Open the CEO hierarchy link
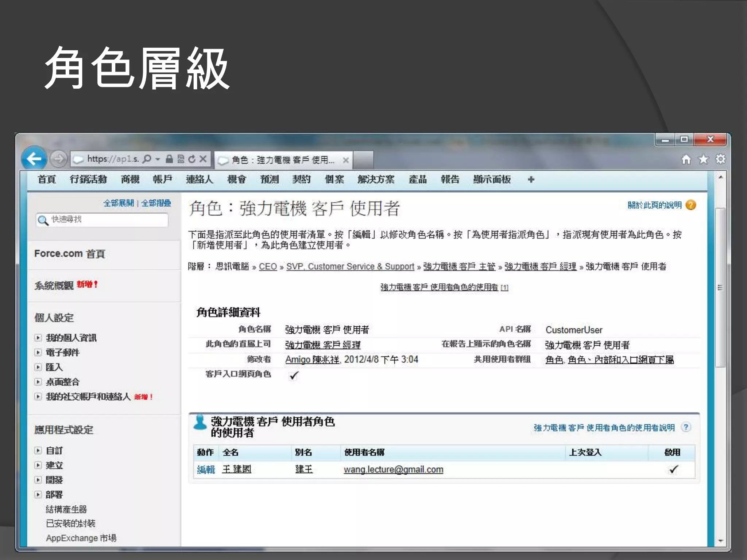This screenshot has width=747, height=560. tap(268, 267)
